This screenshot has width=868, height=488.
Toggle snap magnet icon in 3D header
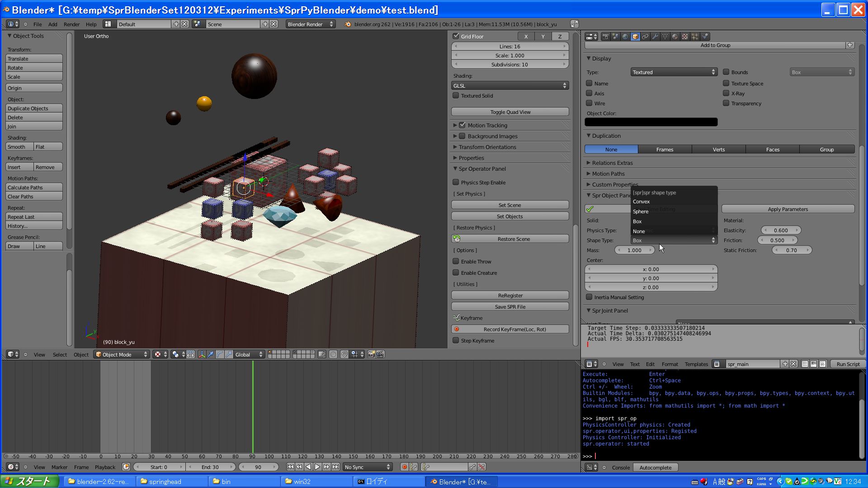(344, 354)
